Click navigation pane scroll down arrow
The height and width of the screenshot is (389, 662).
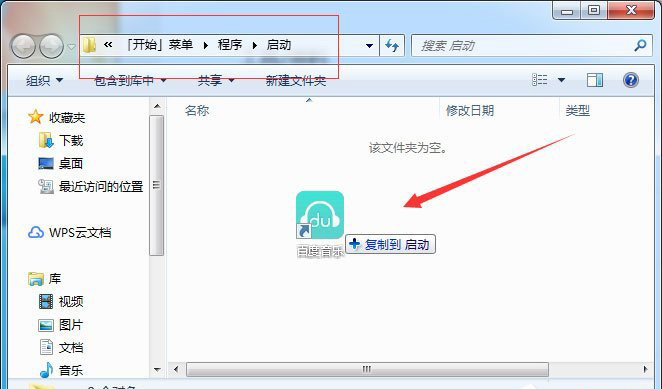click(157, 370)
